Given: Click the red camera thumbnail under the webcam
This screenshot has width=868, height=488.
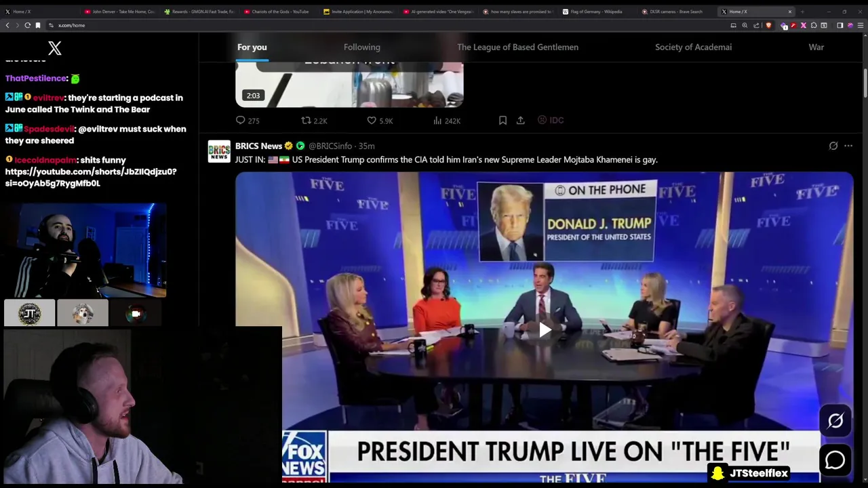Looking at the screenshot, I should (x=136, y=313).
